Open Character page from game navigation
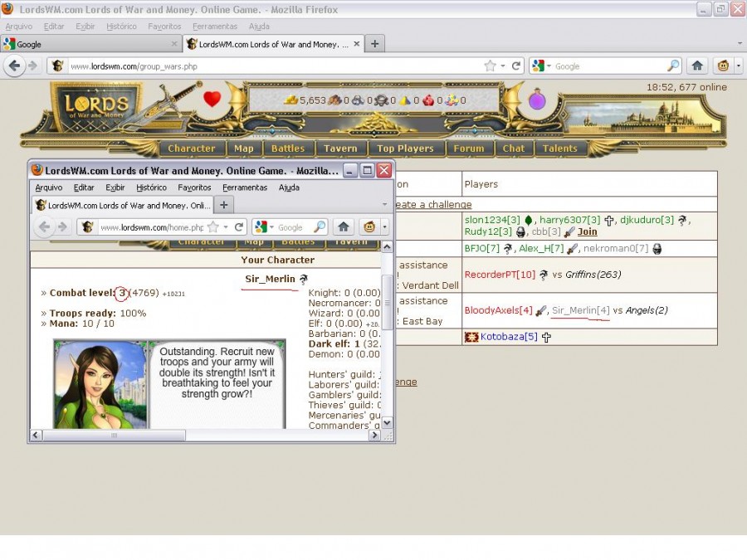The height and width of the screenshot is (560, 747). coord(192,149)
